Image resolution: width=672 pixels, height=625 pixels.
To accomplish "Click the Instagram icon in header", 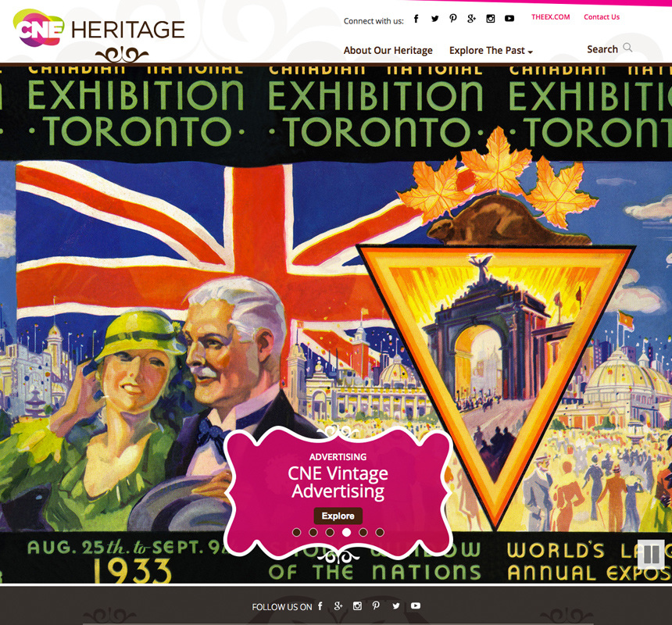I will pyautogui.click(x=491, y=19).
